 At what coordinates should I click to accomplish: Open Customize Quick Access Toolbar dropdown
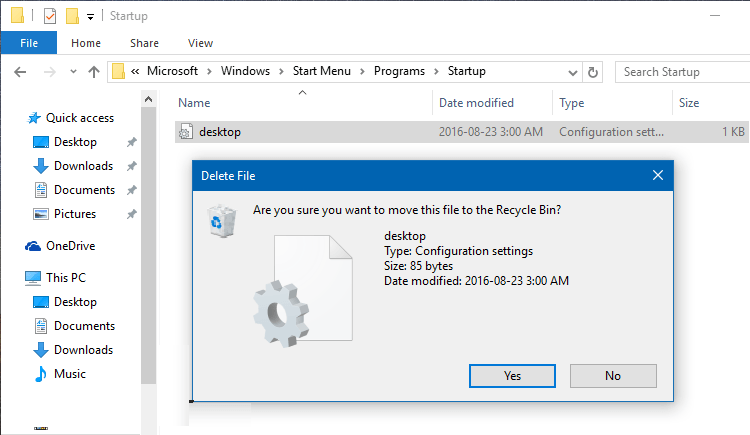pos(90,17)
